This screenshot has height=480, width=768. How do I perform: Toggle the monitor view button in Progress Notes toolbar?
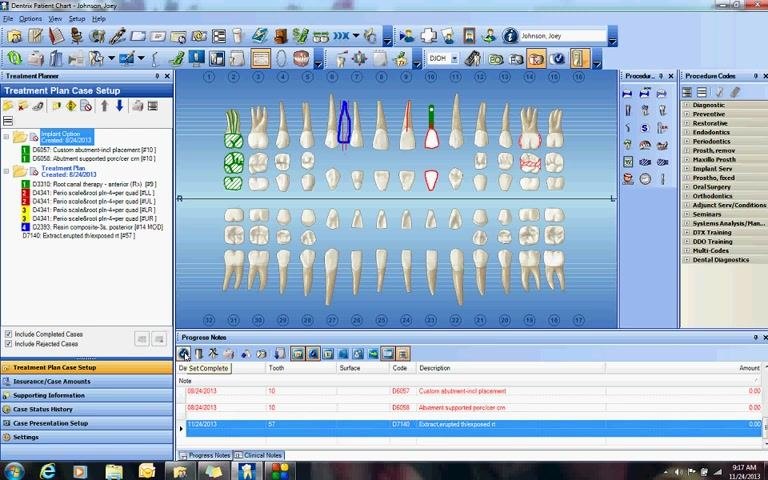click(388, 353)
